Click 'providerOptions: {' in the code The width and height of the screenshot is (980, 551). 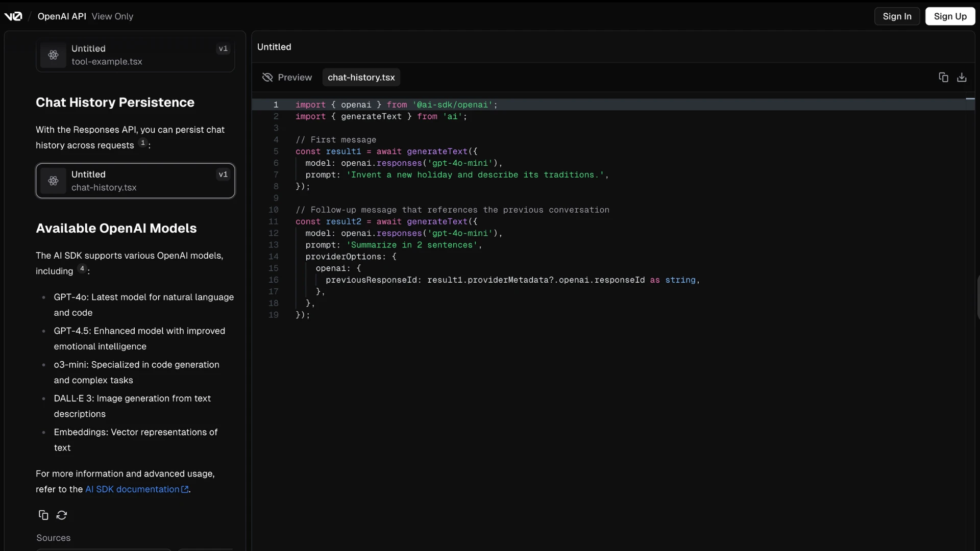(351, 257)
